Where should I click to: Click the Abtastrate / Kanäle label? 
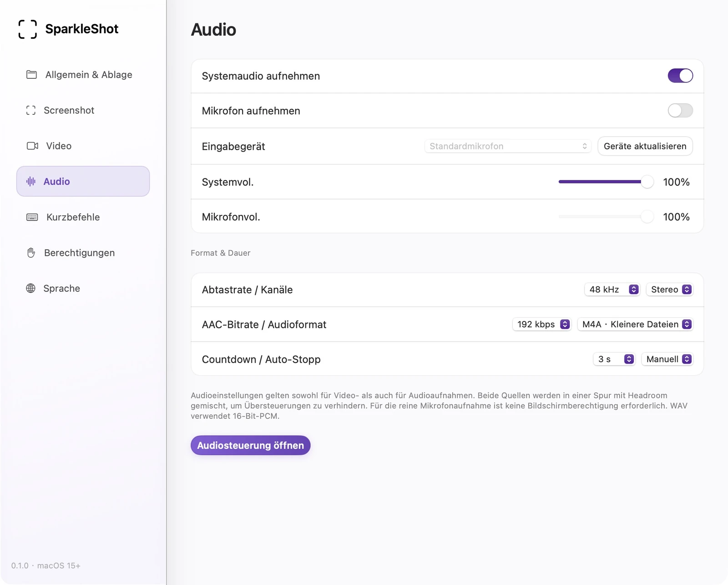pyautogui.click(x=247, y=290)
